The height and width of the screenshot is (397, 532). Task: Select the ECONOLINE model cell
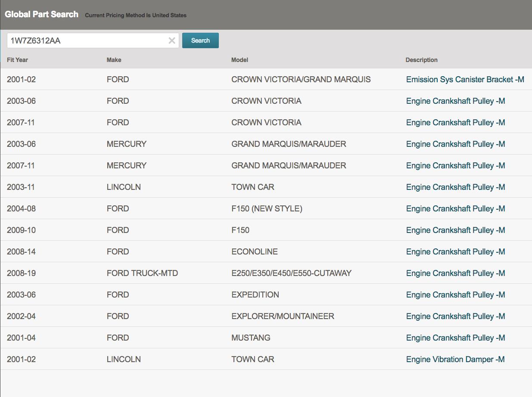coord(254,251)
